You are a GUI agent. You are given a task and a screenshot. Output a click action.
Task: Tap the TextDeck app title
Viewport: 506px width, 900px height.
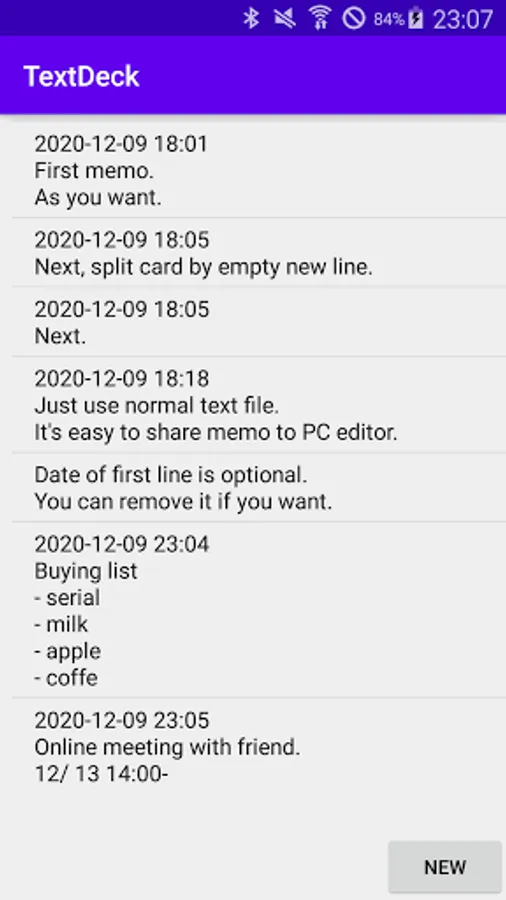[81, 76]
